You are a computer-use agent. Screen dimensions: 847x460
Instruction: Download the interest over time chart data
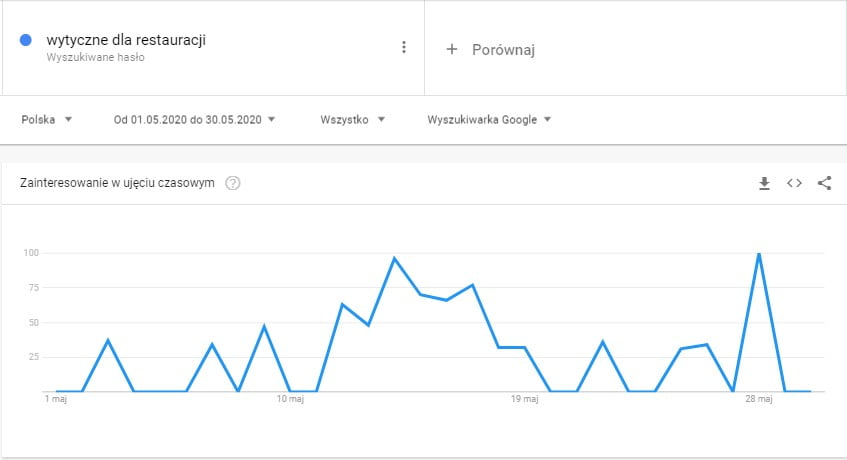point(764,183)
